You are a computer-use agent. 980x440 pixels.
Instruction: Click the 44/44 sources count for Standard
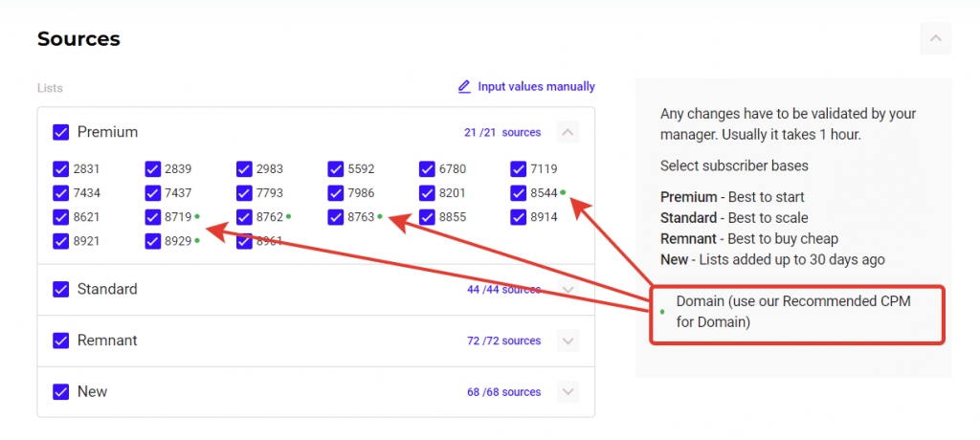coord(503,290)
